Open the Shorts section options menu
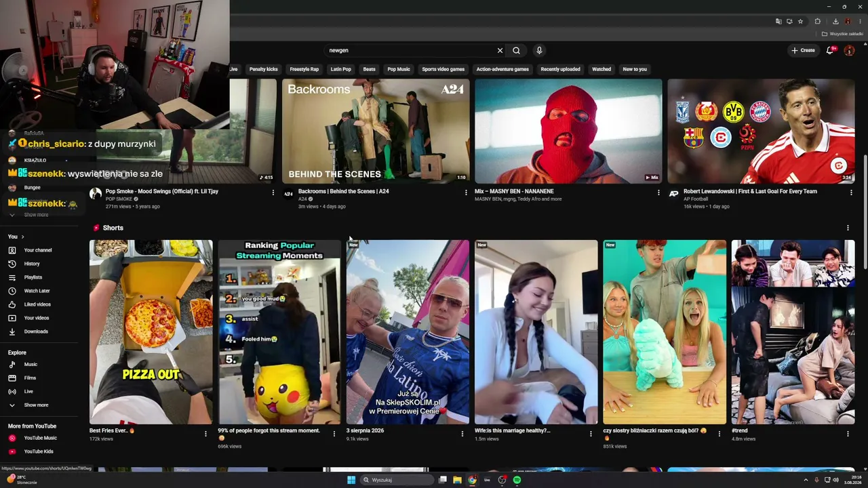This screenshot has width=868, height=488. click(848, 228)
